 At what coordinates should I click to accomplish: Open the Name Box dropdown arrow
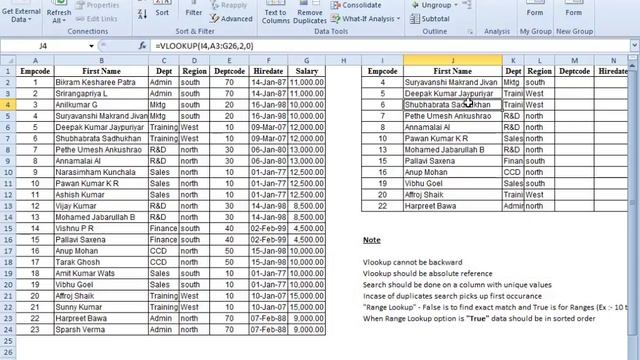[x=91, y=46]
